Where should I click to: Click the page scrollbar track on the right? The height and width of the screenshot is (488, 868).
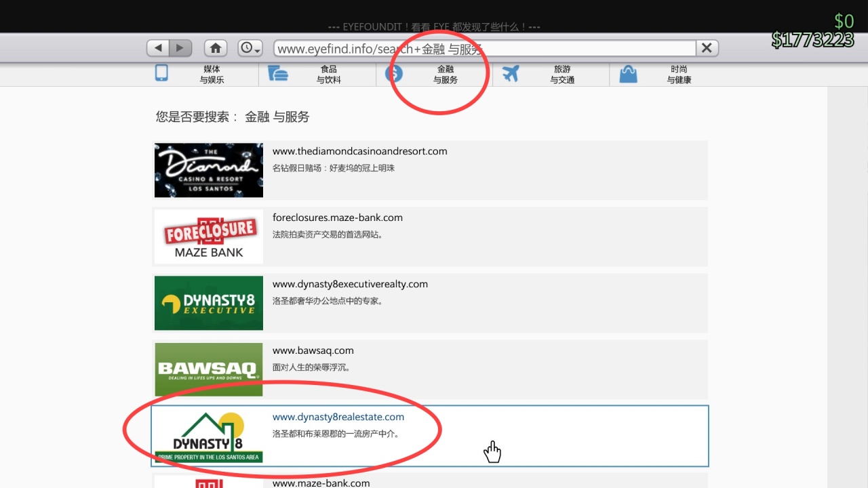coord(848,287)
